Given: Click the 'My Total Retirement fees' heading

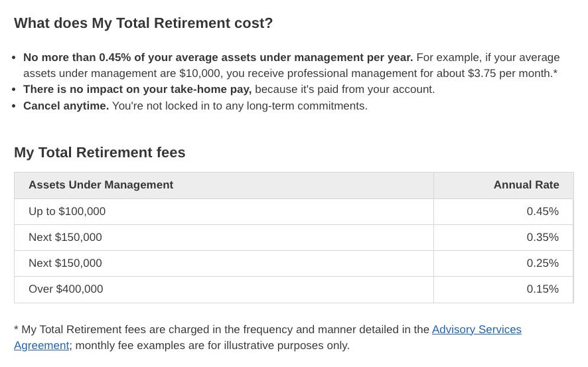Looking at the screenshot, I should tap(100, 153).
